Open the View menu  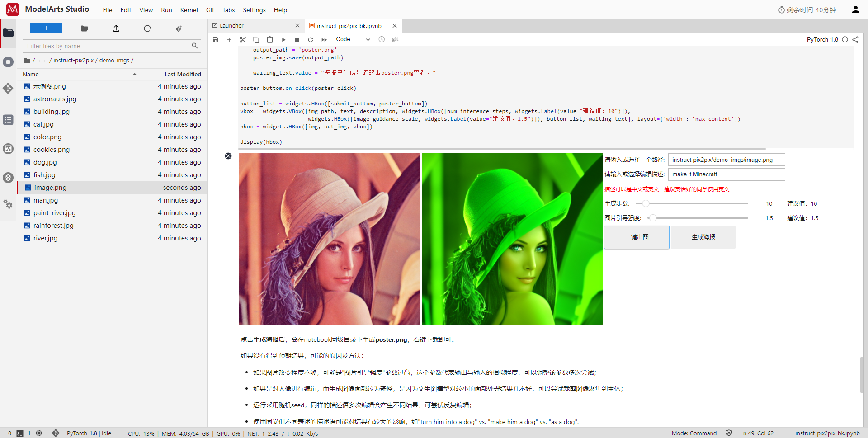tap(146, 10)
